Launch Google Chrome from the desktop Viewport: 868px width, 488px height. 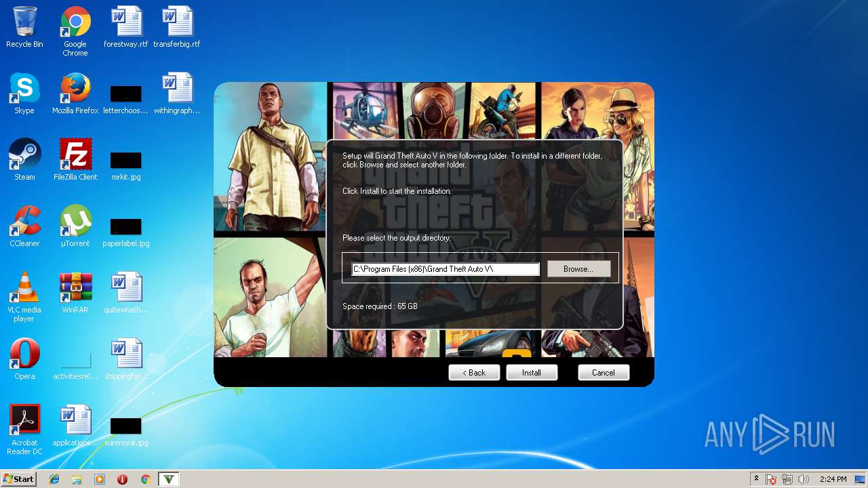click(x=75, y=31)
